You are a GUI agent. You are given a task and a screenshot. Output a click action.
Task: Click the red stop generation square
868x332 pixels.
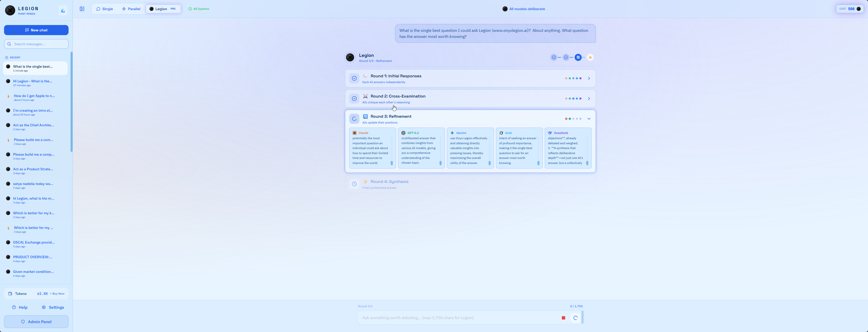[563, 318]
